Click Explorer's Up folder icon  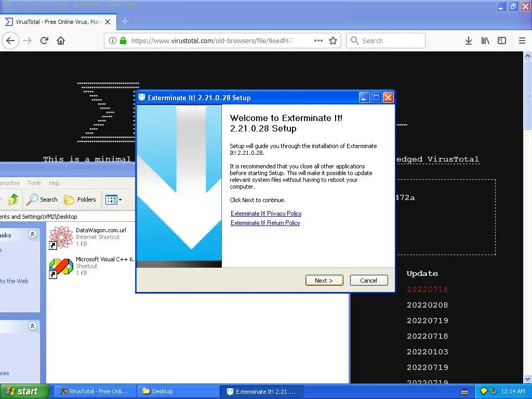14,199
